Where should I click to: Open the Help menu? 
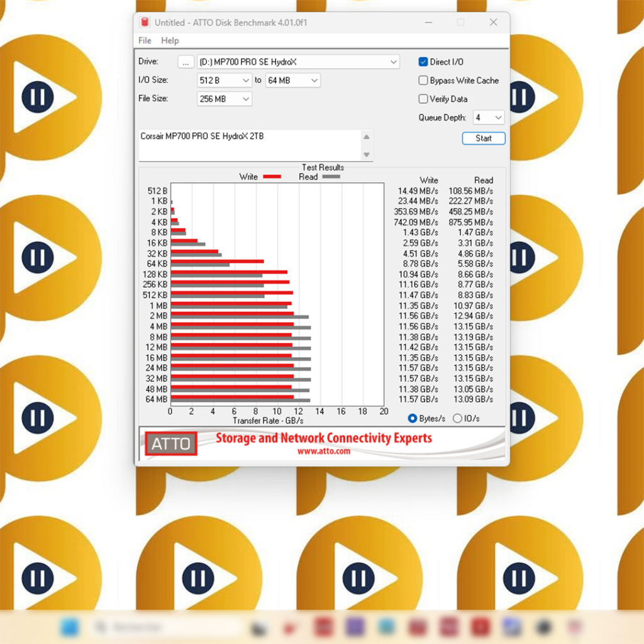point(170,41)
